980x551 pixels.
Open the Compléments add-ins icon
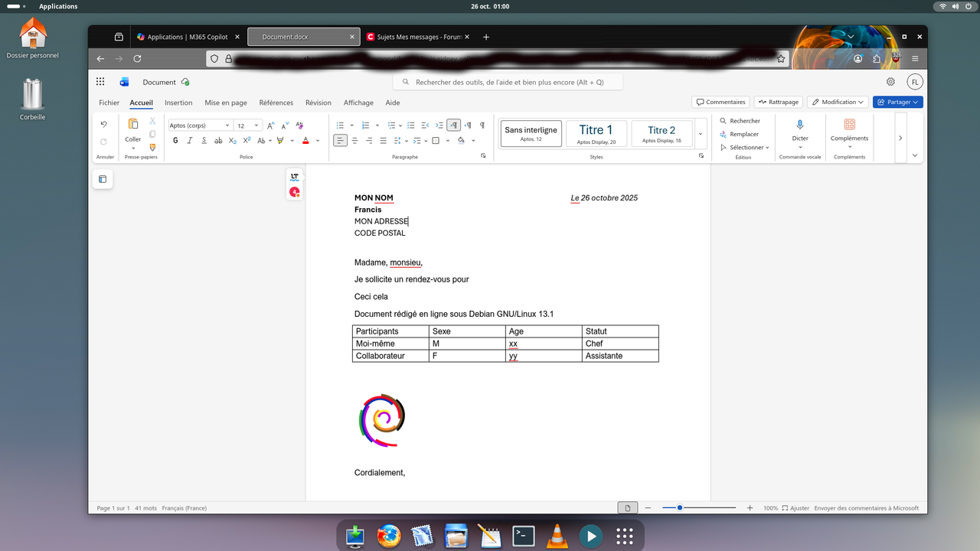849,125
